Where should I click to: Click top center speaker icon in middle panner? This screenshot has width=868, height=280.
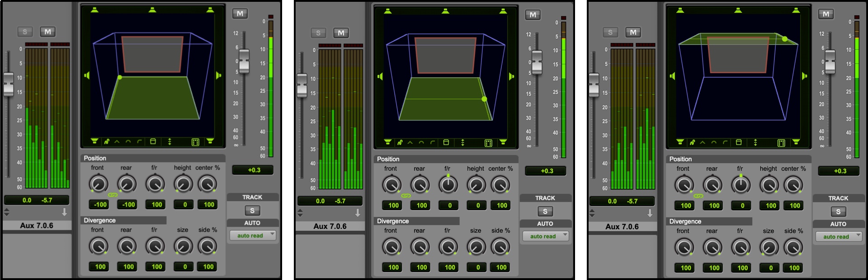coord(445,11)
